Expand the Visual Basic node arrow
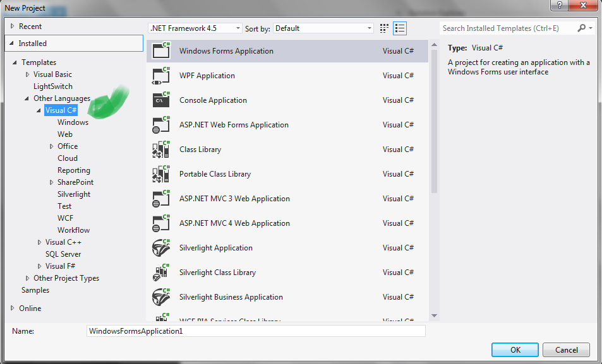 pos(27,74)
